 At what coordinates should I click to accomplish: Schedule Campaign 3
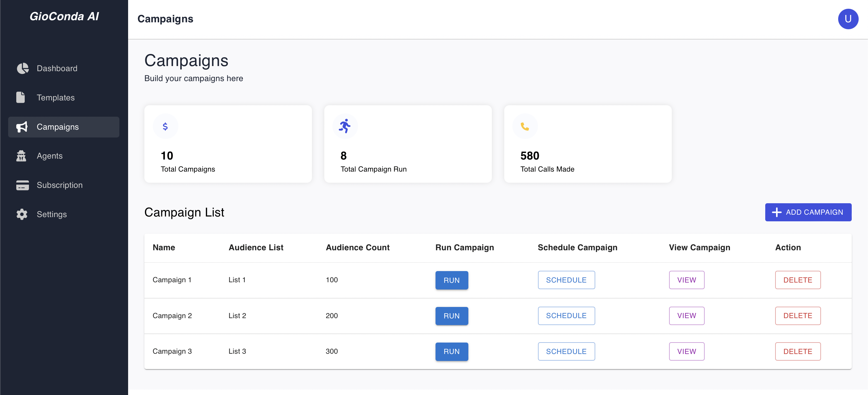point(566,352)
